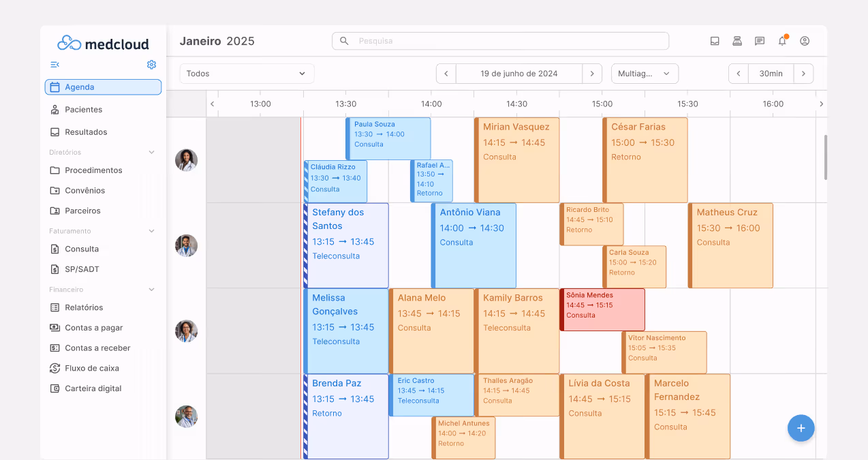Screen dimensions: 868x460
Task: Advance to the next day with the arrow
Action: click(592, 73)
